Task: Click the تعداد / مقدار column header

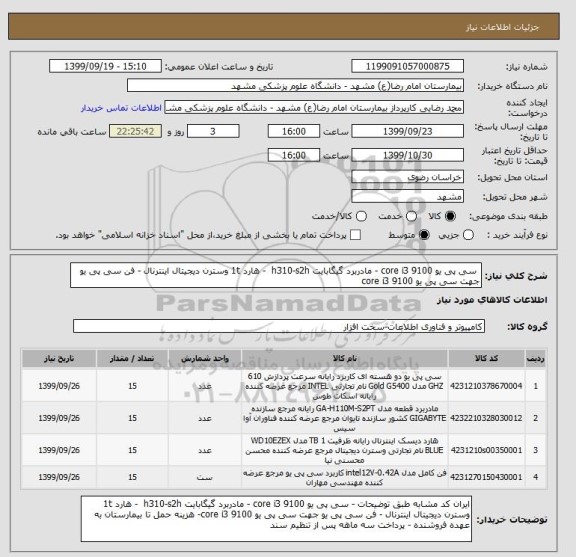Action: (x=132, y=359)
